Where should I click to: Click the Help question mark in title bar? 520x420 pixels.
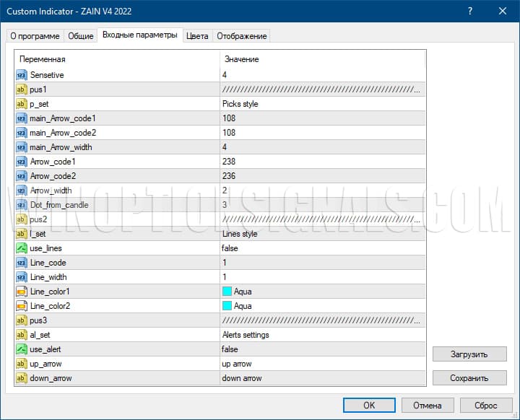click(x=469, y=12)
